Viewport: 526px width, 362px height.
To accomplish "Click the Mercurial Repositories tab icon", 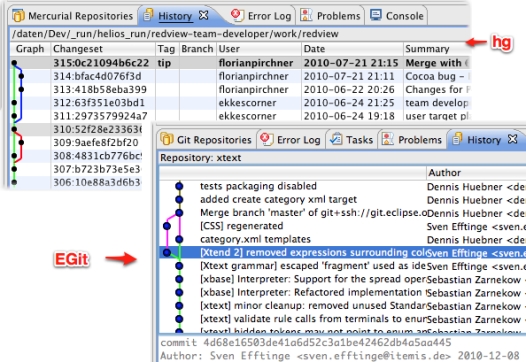I will point(19,15).
